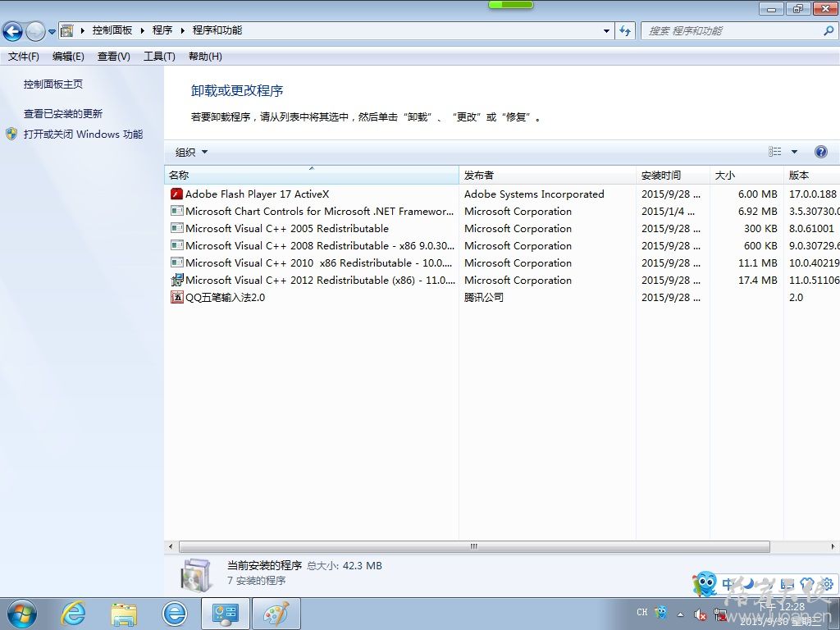Switch to Control Panel taskbar button
840x630 pixels.
pyautogui.click(x=225, y=614)
